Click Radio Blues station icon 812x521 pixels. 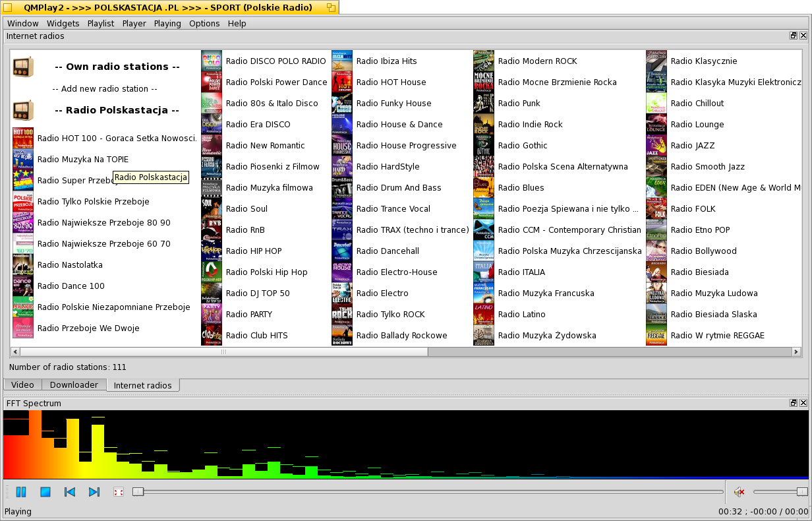pyautogui.click(x=484, y=187)
